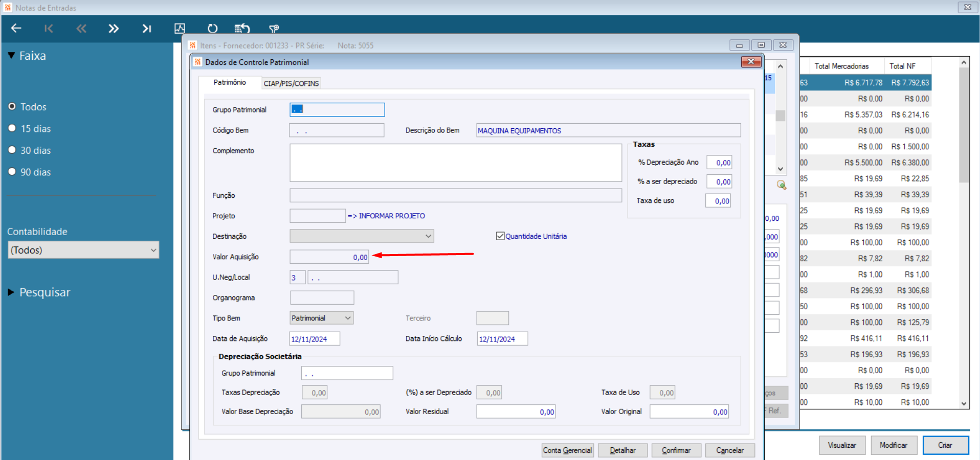980x460 pixels.
Task: Click the Complemento text area
Action: click(456, 163)
